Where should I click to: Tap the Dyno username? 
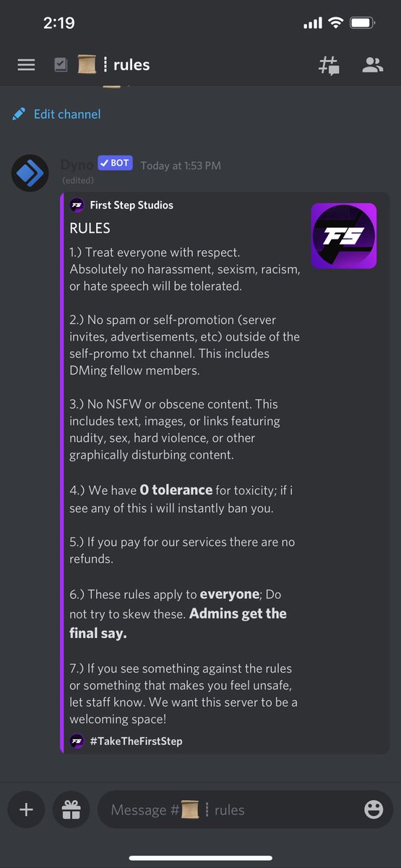[x=77, y=164]
